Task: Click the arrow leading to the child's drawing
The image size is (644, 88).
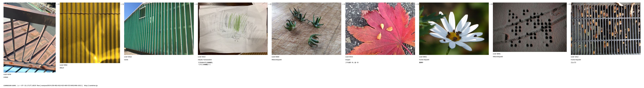Action: click(x=196, y=4)
